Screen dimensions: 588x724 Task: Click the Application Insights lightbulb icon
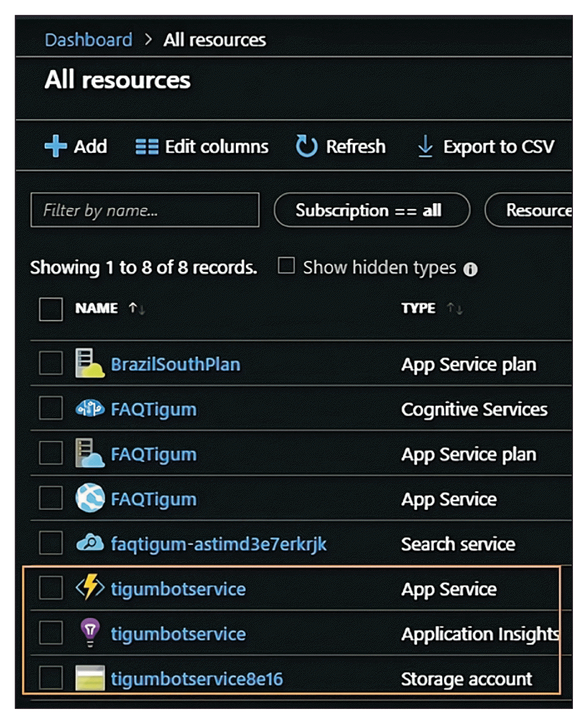click(x=90, y=632)
